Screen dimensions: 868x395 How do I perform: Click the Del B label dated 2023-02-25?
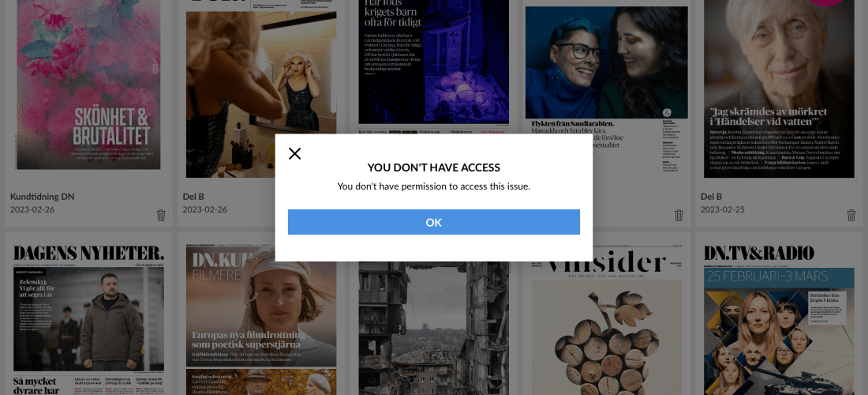click(711, 197)
